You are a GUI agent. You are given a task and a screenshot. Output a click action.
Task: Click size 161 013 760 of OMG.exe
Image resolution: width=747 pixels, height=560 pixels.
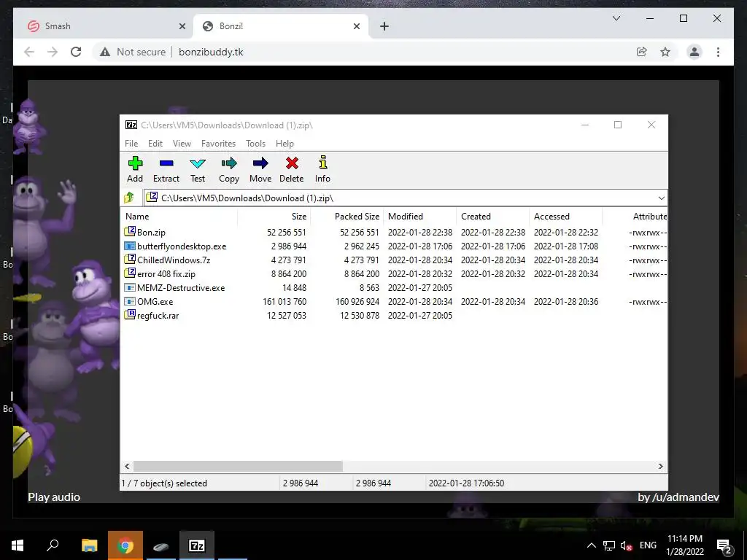(285, 301)
